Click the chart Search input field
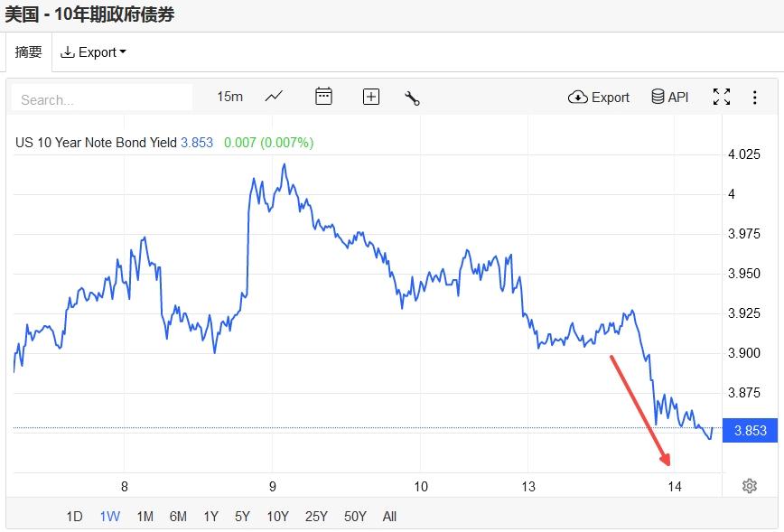This screenshot has width=784, height=532. click(102, 98)
